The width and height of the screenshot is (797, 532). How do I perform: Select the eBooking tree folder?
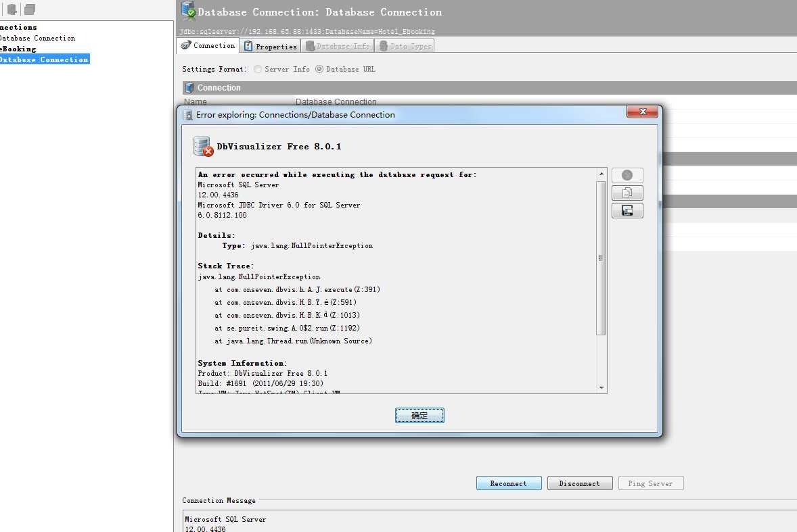pos(18,49)
